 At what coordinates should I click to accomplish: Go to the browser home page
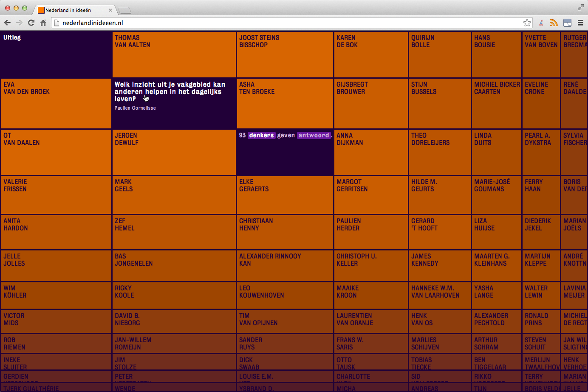[43, 23]
